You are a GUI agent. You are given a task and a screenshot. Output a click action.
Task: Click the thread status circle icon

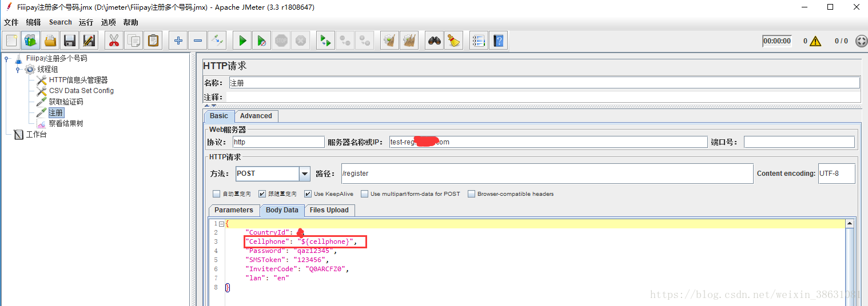point(861,41)
